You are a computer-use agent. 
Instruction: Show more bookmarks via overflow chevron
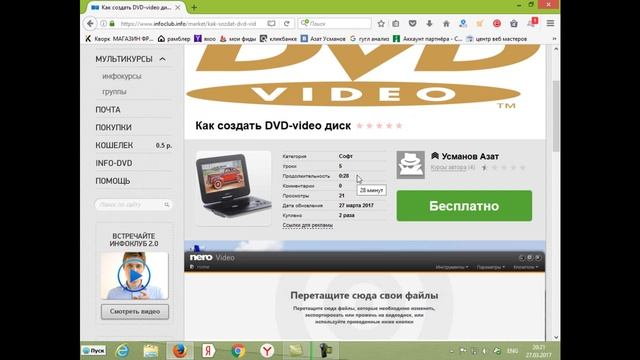tap(554, 39)
